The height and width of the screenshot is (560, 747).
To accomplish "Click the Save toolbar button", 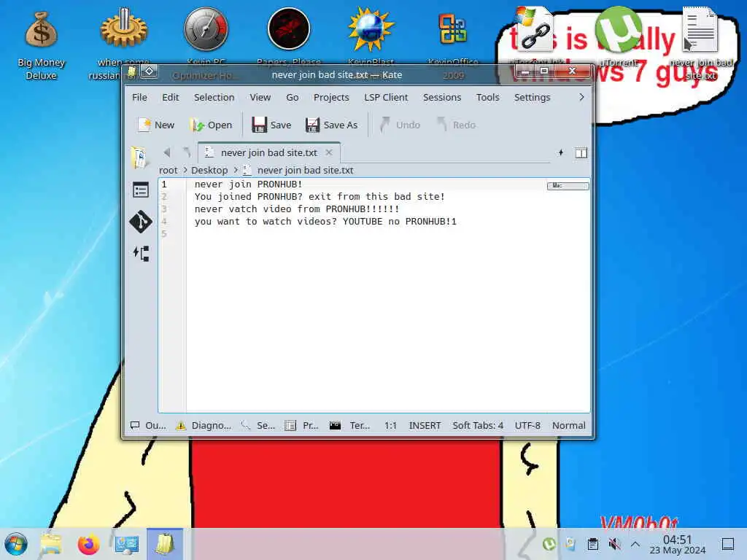I will pyautogui.click(x=271, y=125).
